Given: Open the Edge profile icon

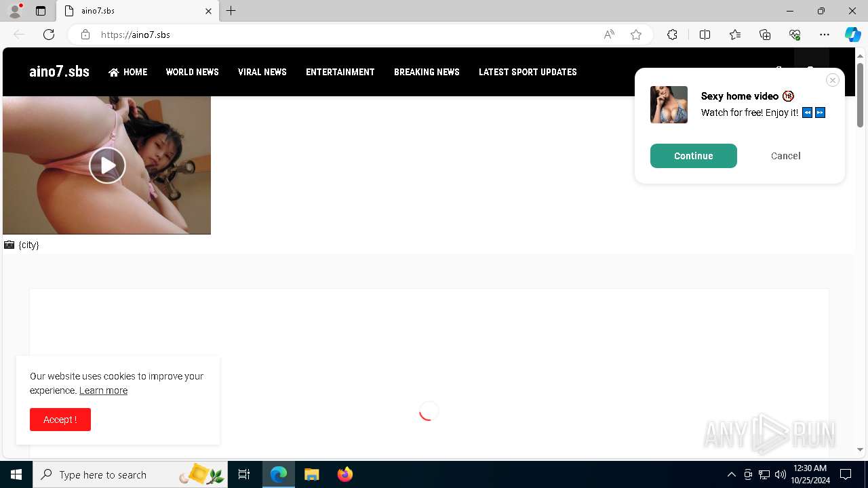Looking at the screenshot, I should 15,11.
